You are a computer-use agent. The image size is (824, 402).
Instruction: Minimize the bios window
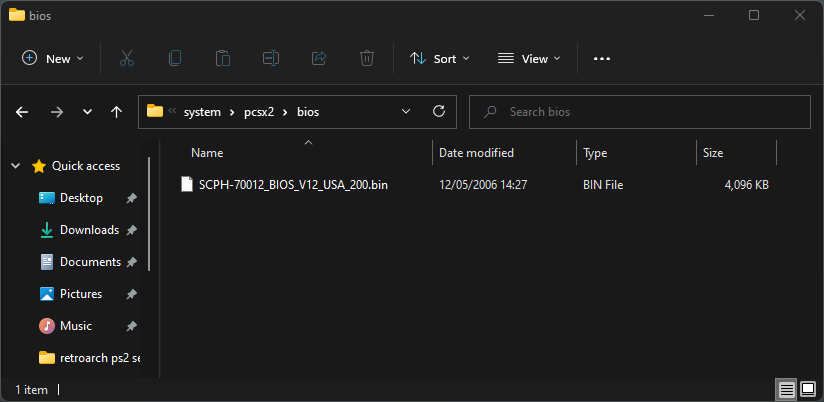click(708, 15)
